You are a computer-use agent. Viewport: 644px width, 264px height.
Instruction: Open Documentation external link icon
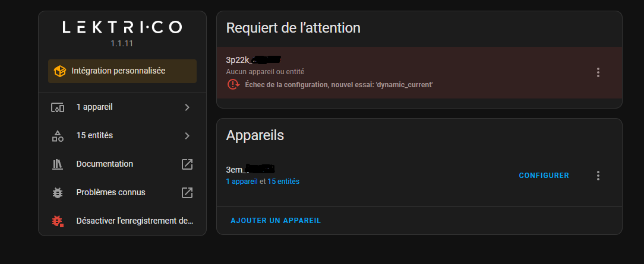pos(187,164)
